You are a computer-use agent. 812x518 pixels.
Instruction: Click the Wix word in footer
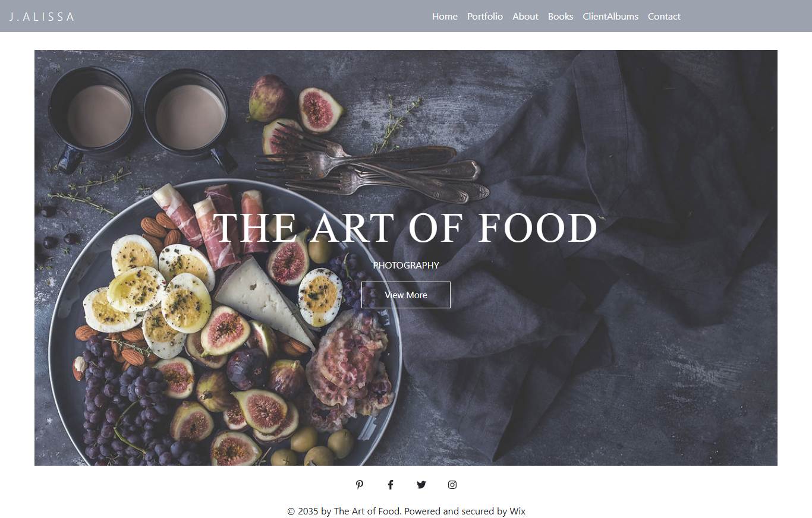(518, 511)
